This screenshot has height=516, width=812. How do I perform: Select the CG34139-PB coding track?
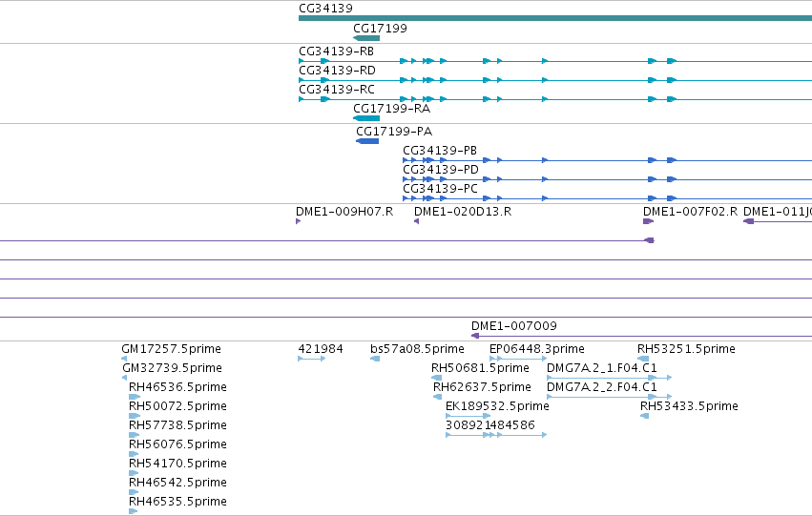tap(608, 160)
